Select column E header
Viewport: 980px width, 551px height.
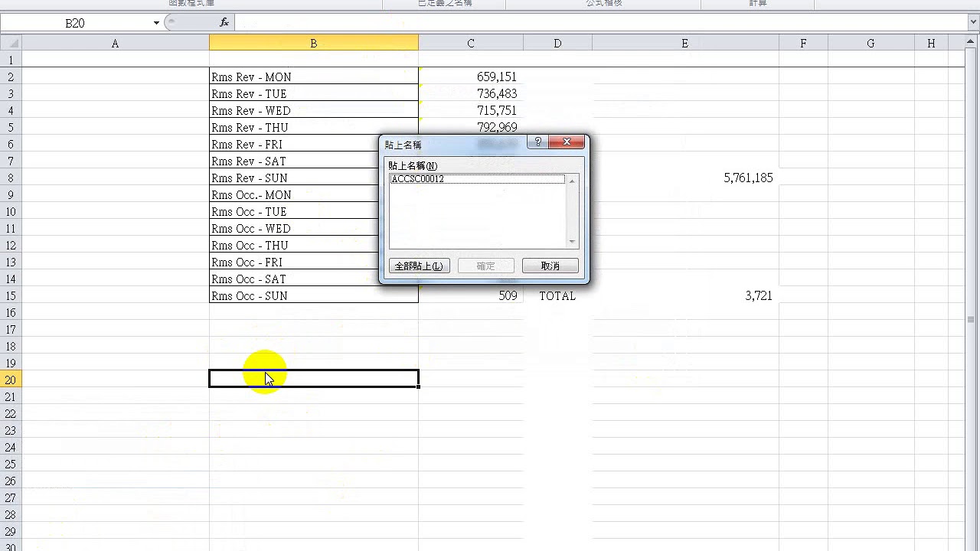pos(685,44)
